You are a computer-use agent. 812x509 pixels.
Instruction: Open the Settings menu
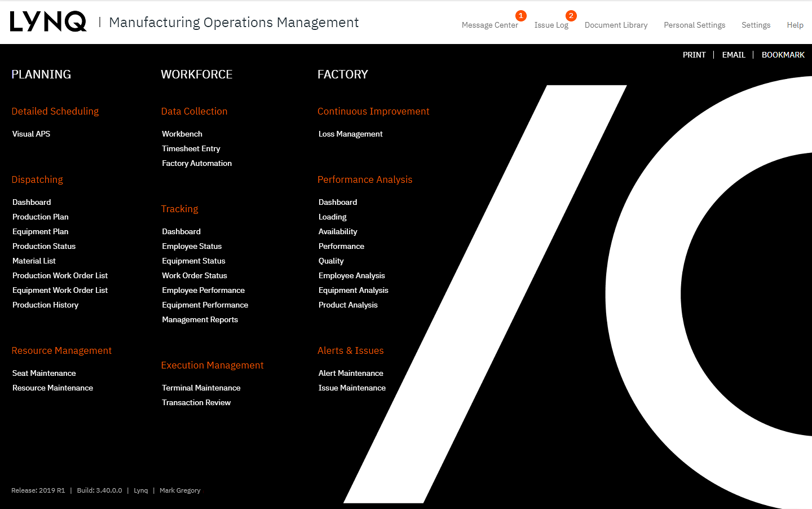[x=756, y=25]
